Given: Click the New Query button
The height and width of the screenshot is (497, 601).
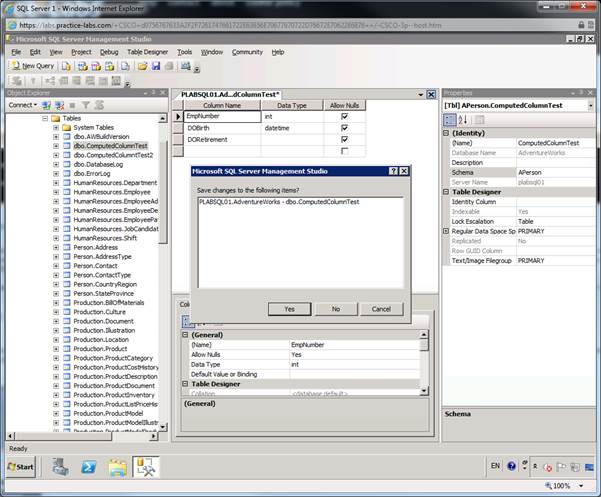Looking at the screenshot, I should pos(33,66).
